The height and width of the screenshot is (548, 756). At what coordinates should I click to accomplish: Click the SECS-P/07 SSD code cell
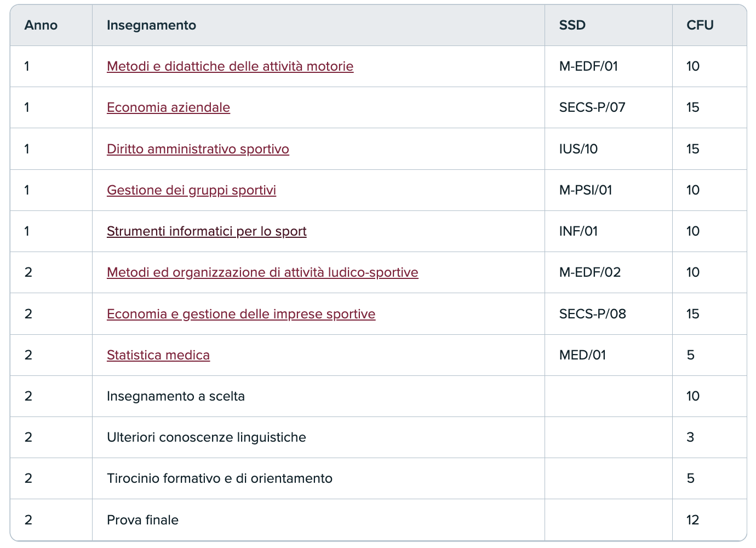[x=592, y=107]
